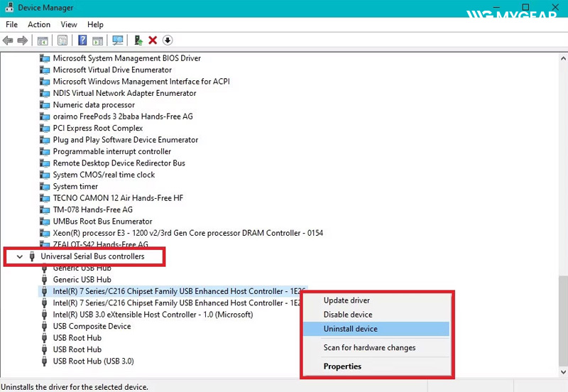
Task: Click the device icon beside System timer
Action: [45, 187]
